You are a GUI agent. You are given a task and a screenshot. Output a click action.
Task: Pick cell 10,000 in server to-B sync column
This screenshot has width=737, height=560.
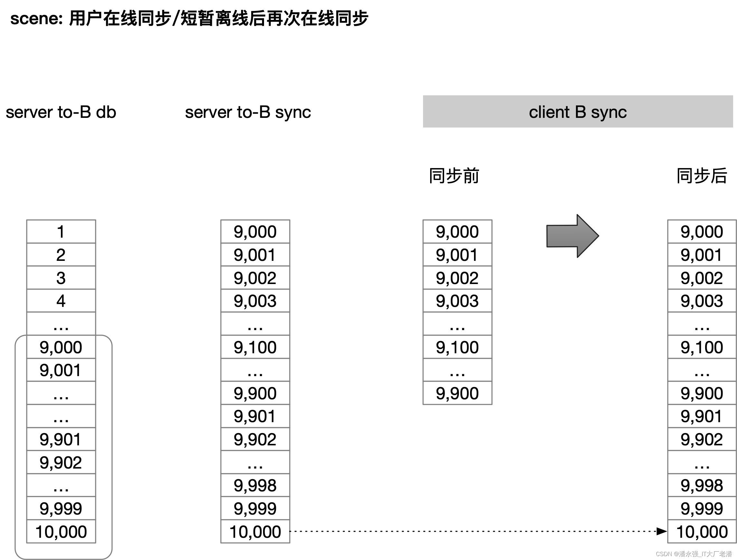click(x=255, y=531)
